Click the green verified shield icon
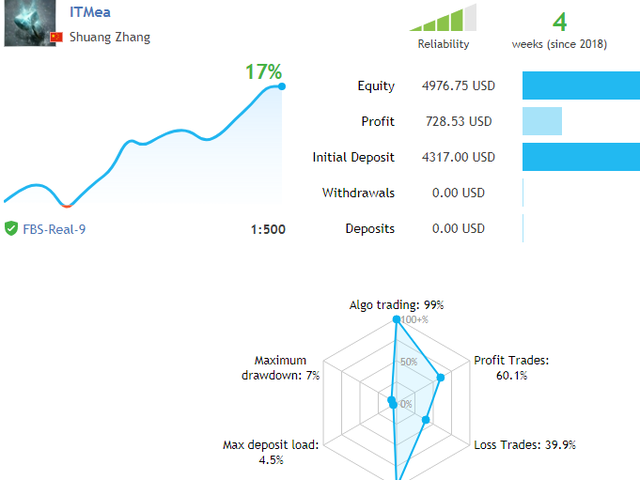This screenshot has height=480, width=640. pos(11,229)
